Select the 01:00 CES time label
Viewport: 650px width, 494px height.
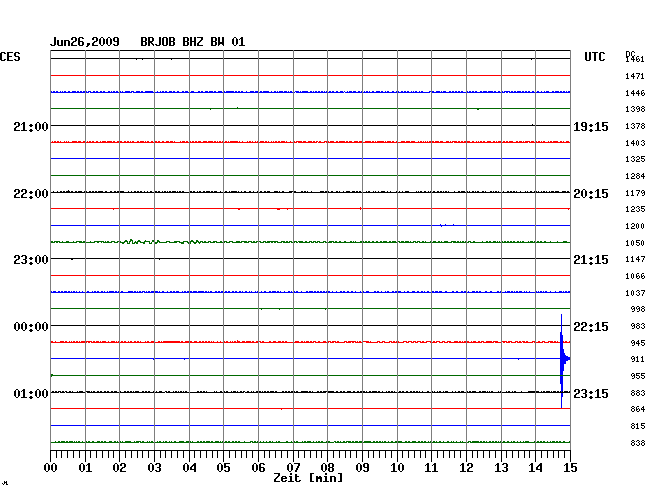(31, 393)
